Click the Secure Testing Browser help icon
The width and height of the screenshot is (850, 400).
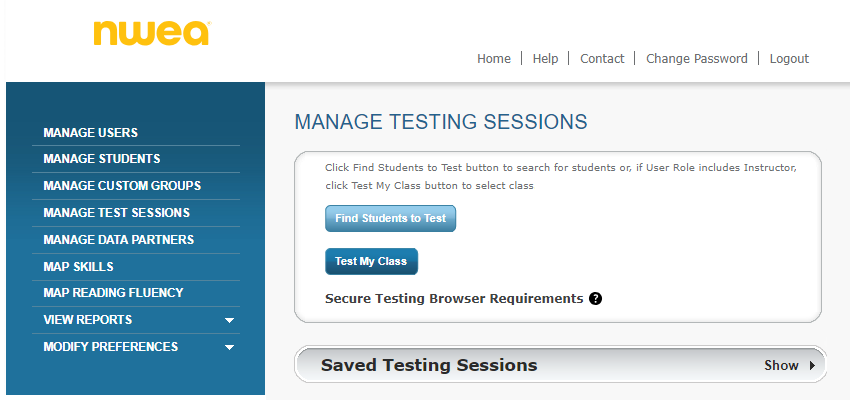click(x=596, y=298)
